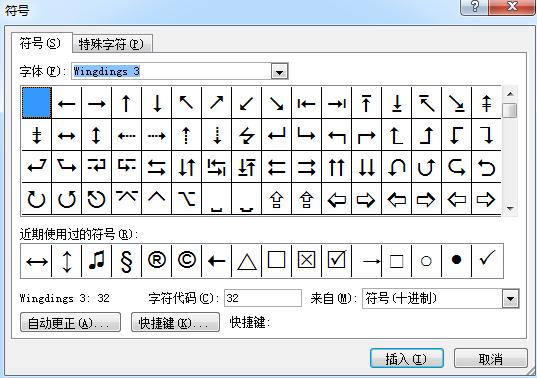
Task: Choose the copyright recent symbol
Action: [186, 261]
